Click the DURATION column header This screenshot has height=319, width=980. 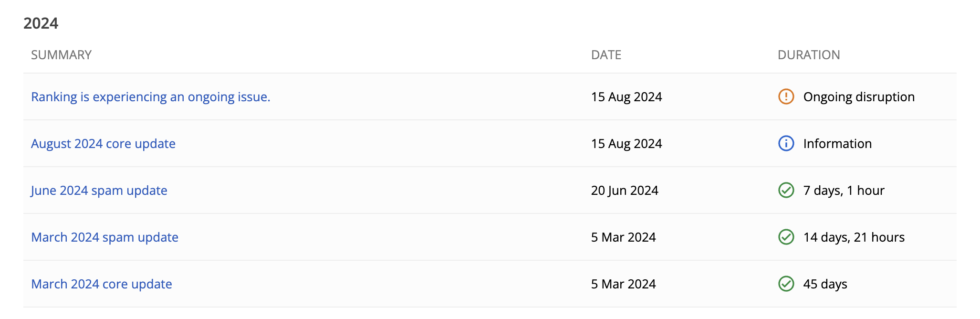pos(809,55)
